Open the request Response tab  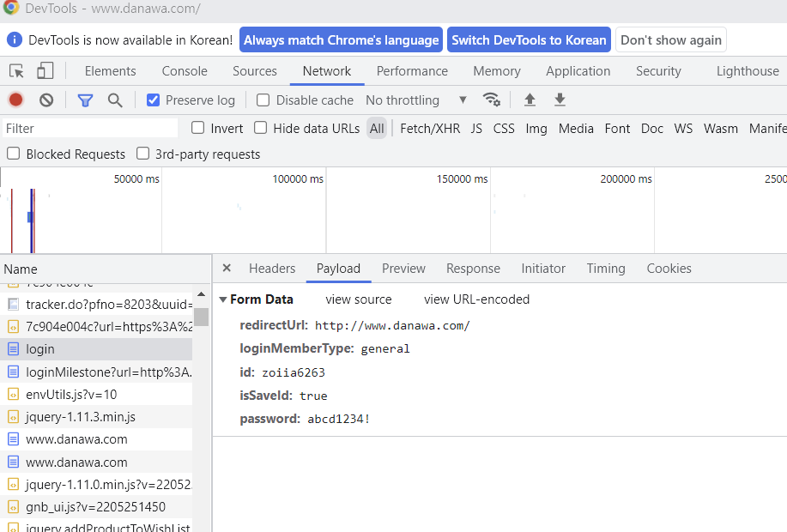[473, 269]
